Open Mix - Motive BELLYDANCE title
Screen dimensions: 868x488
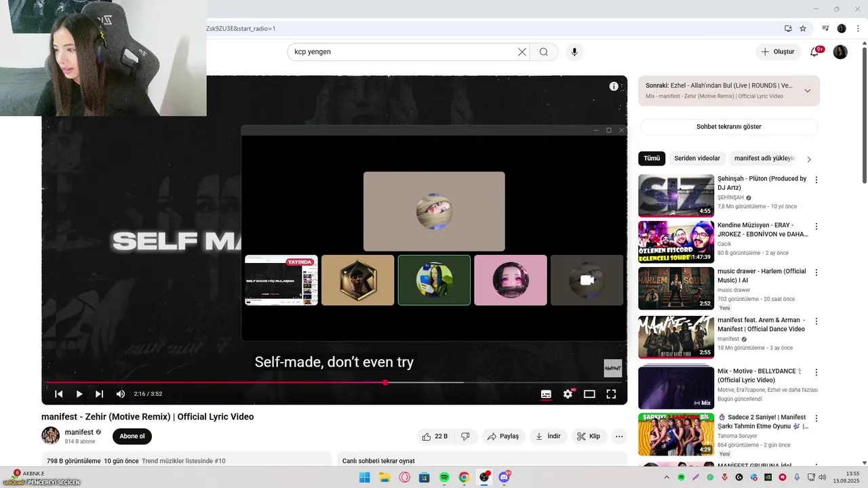click(759, 375)
